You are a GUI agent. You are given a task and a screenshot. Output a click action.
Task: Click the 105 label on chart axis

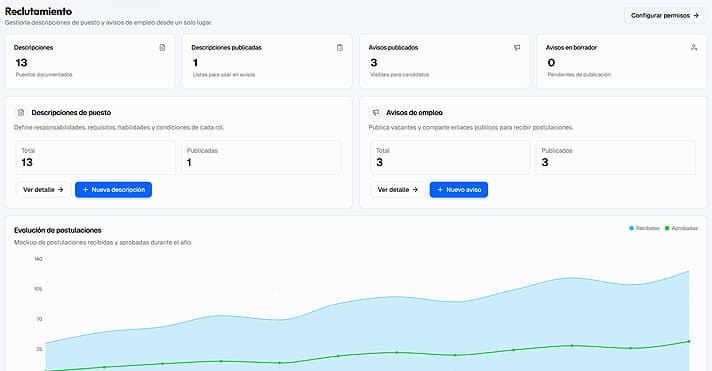(x=38, y=289)
